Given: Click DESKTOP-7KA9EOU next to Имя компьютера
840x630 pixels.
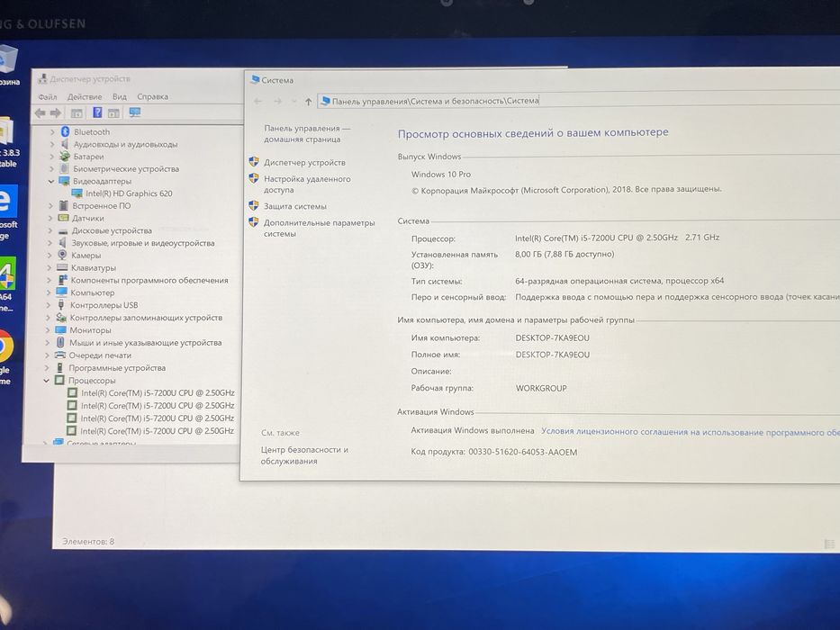Looking at the screenshot, I should 552,338.
